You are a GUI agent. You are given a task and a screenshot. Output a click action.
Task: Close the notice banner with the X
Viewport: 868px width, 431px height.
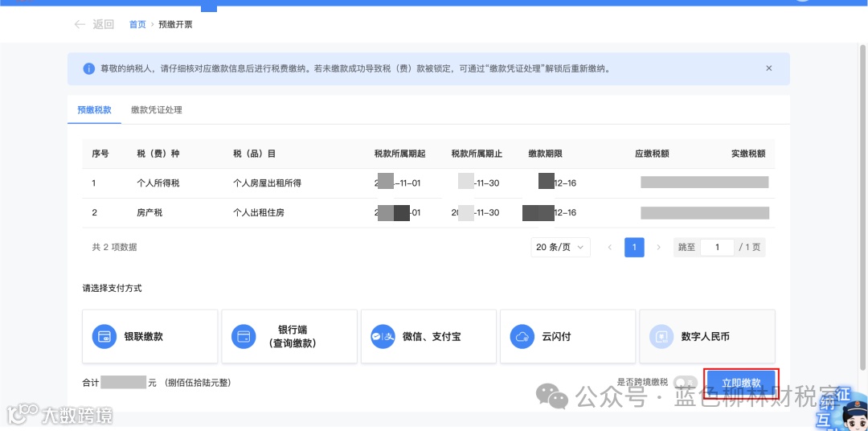pyautogui.click(x=769, y=68)
